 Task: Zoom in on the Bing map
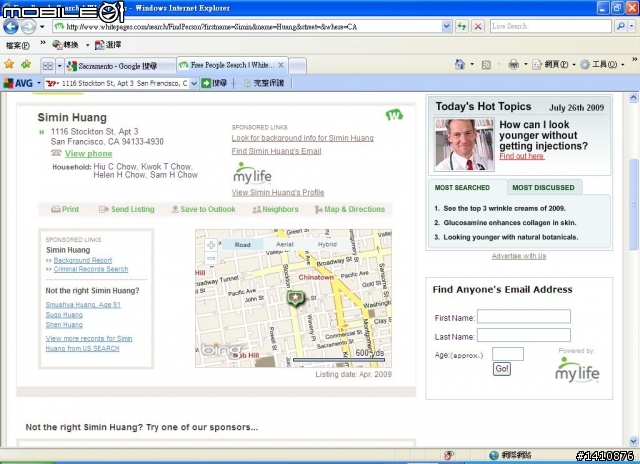pos(211,245)
